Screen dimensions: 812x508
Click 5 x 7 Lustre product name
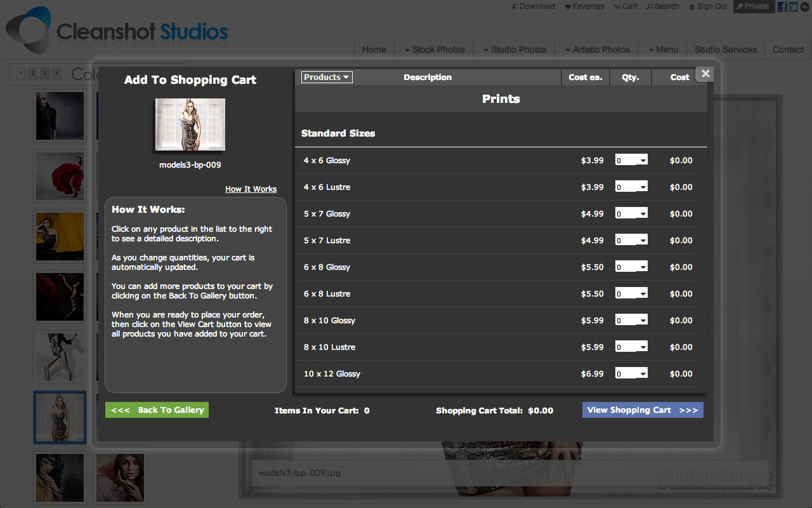(x=327, y=241)
